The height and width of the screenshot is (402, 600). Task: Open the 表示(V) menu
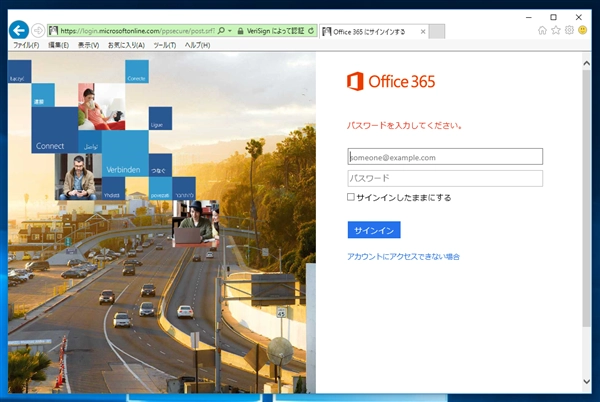click(88, 45)
